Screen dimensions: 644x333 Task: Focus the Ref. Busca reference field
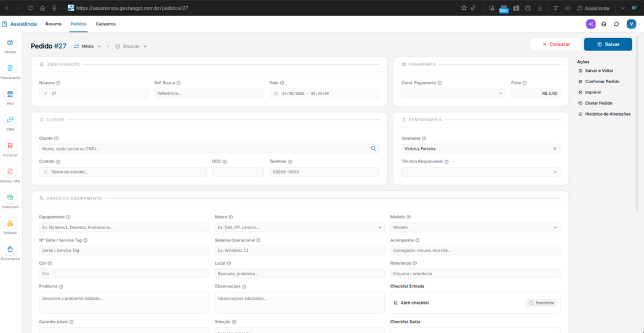click(x=209, y=94)
